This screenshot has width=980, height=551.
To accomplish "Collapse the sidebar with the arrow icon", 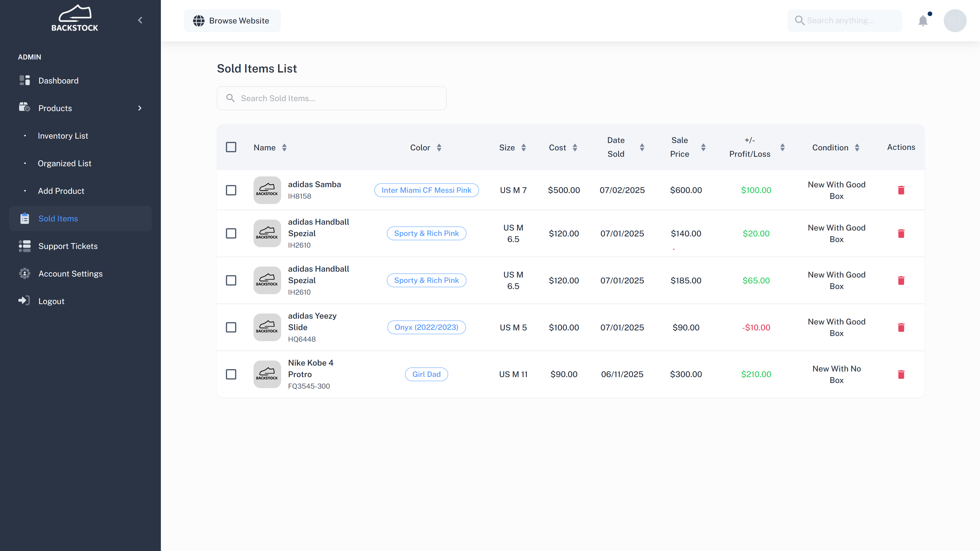I will (x=140, y=20).
